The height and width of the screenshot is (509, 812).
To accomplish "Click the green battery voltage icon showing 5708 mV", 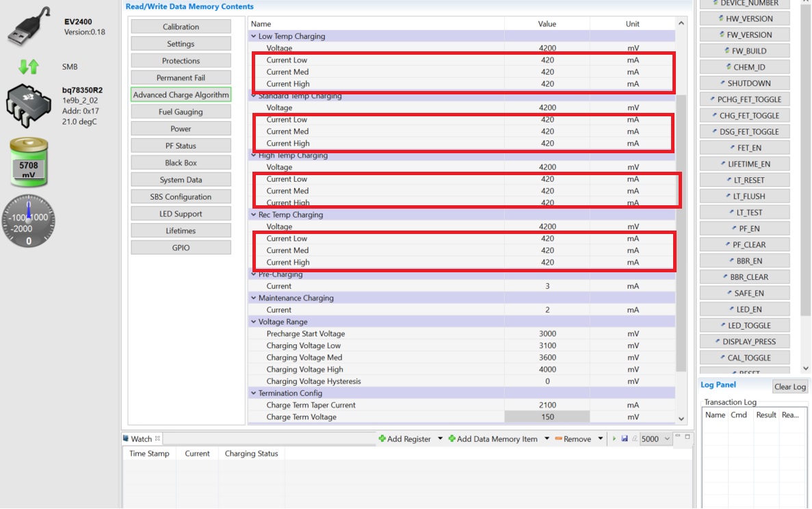I will pos(29,162).
